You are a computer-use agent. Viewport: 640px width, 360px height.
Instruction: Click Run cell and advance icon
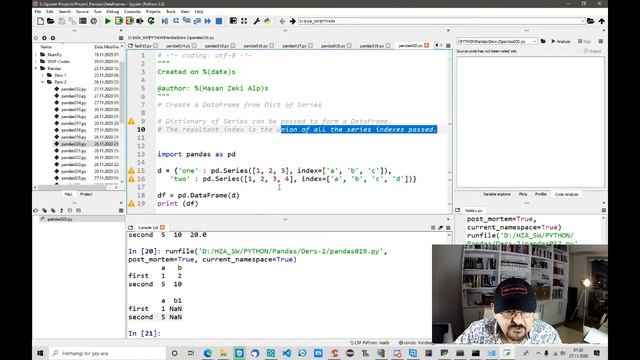point(130,21)
